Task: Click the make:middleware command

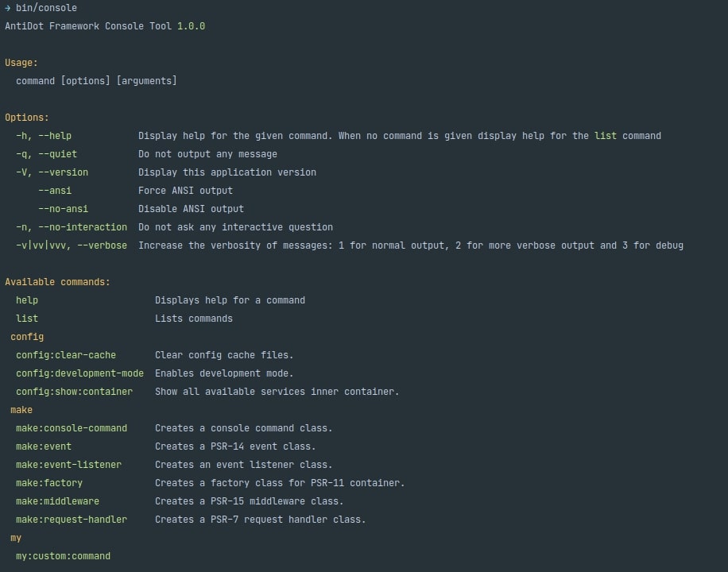Action: [57, 501]
